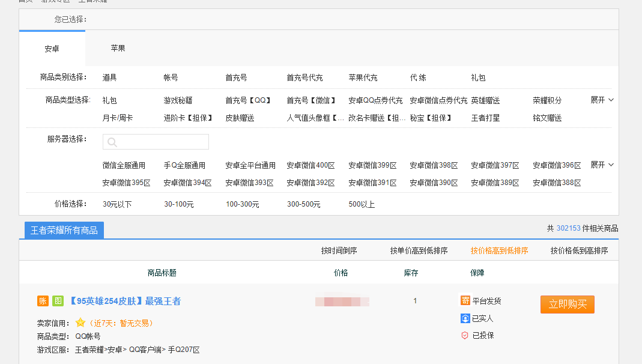
Task: Expand the 商品类型 list with 展开
Action: coord(602,100)
